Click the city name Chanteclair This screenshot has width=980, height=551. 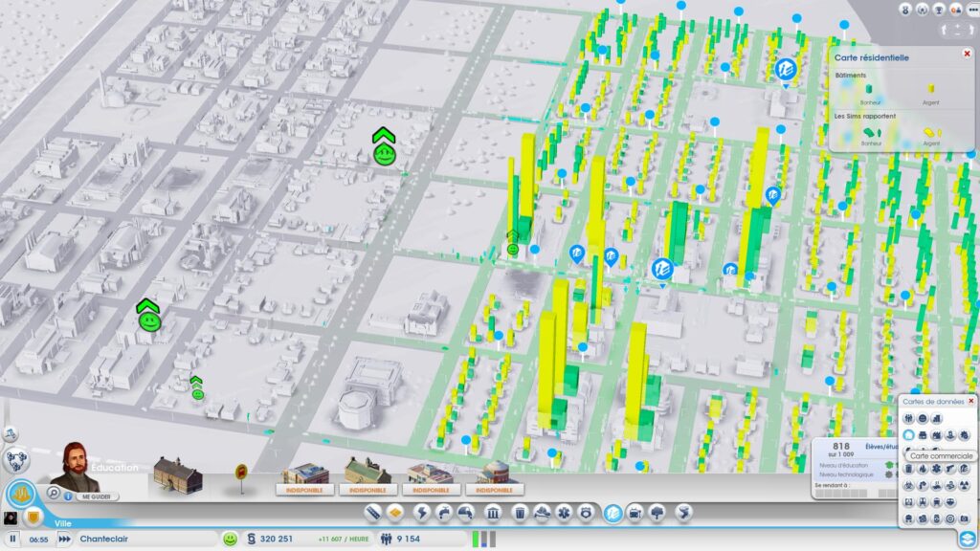[103, 539]
